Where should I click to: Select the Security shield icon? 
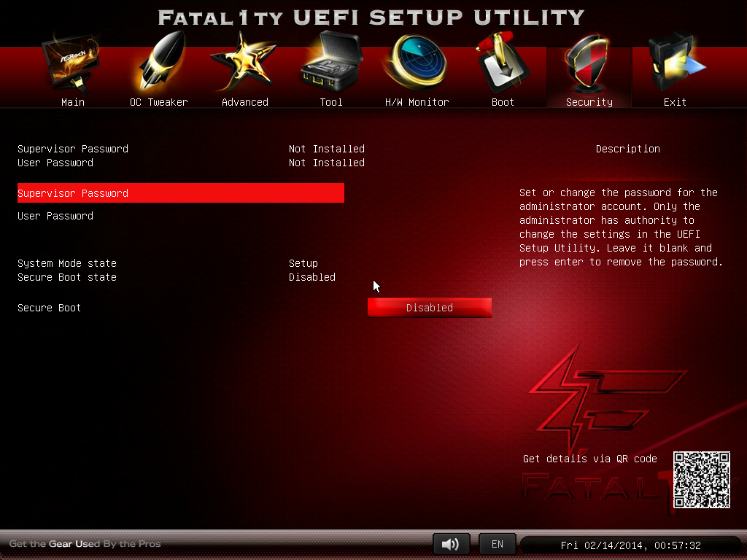(x=589, y=66)
